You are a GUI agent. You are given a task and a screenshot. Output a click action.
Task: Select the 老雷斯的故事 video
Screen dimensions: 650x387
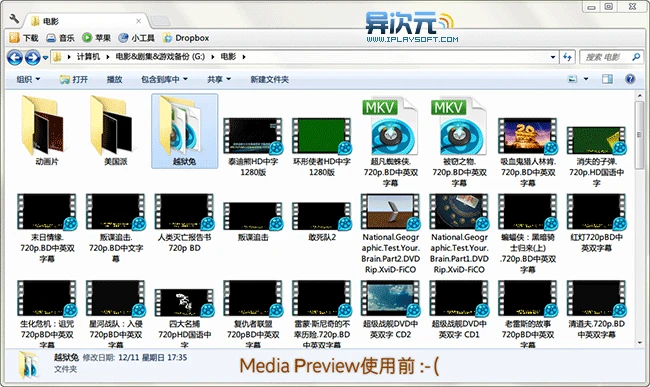pos(528,314)
